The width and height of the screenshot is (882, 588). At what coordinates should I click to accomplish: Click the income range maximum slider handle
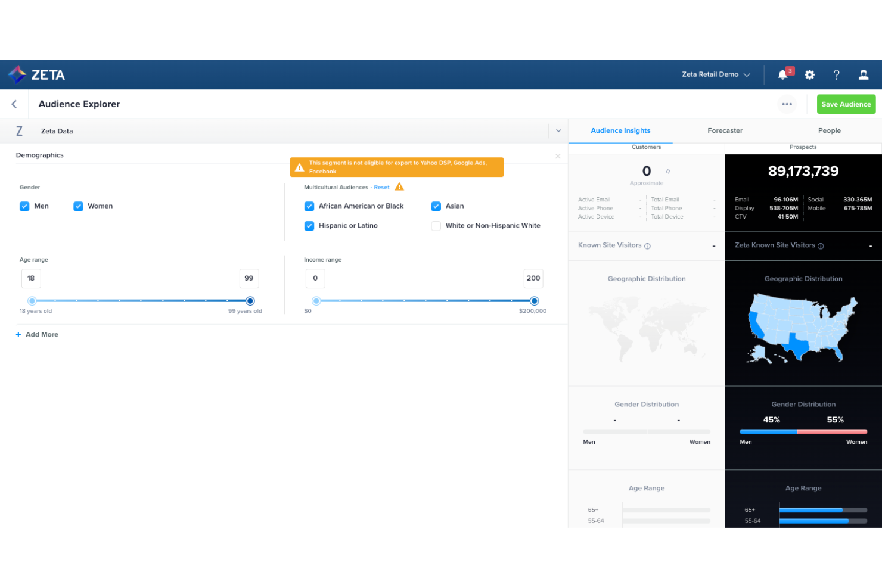point(535,301)
